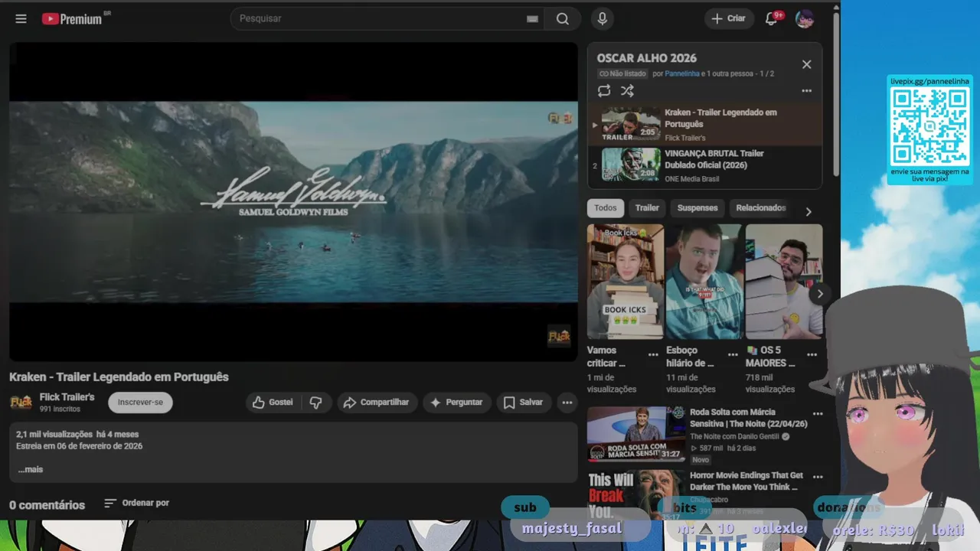This screenshot has height=551, width=980.
Task: Open Roda Solta com Márcia Sensitiva video
Action: (635, 434)
